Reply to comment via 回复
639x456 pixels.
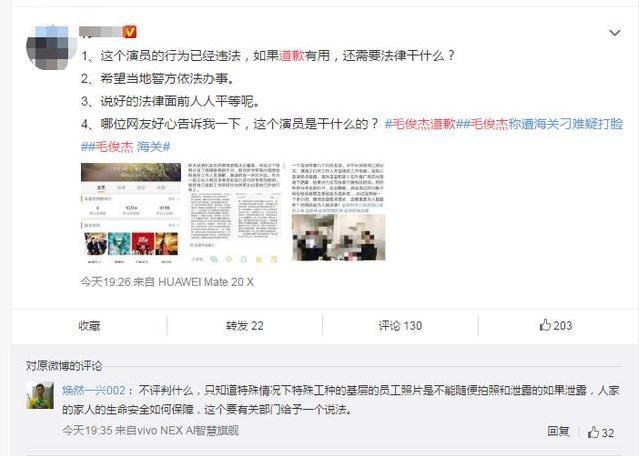(x=558, y=431)
